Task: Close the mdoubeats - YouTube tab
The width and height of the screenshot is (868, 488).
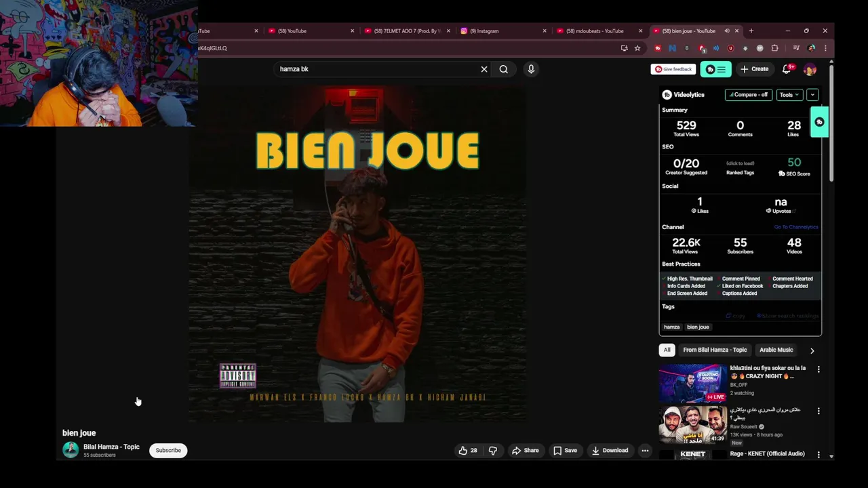Action: (x=640, y=30)
